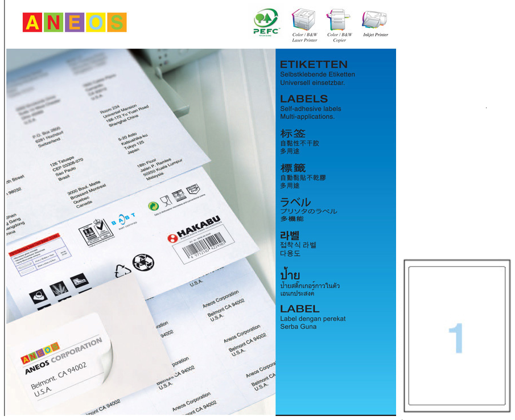Click the PEFC certification logo
Image resolution: width=515 pixels, height=420 pixels.
pyautogui.click(x=266, y=22)
